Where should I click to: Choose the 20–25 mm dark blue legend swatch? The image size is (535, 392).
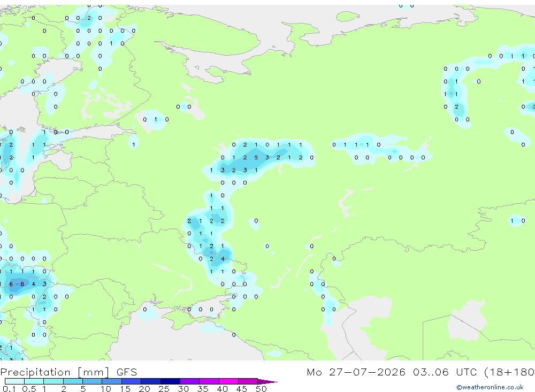point(151,381)
